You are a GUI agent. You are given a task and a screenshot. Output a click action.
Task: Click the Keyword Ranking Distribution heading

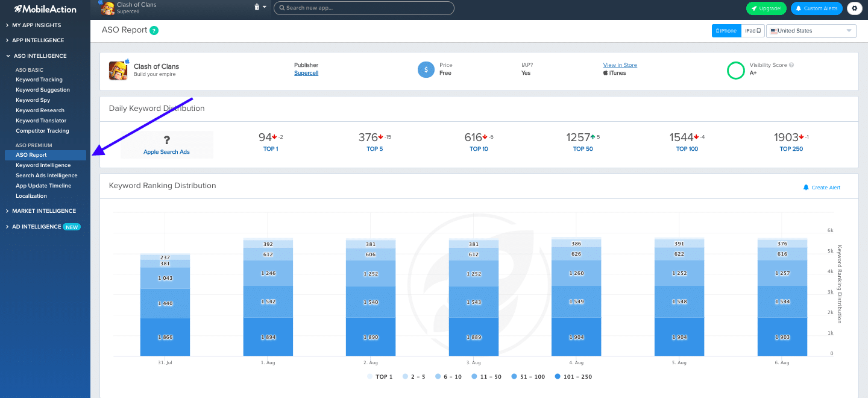point(162,186)
